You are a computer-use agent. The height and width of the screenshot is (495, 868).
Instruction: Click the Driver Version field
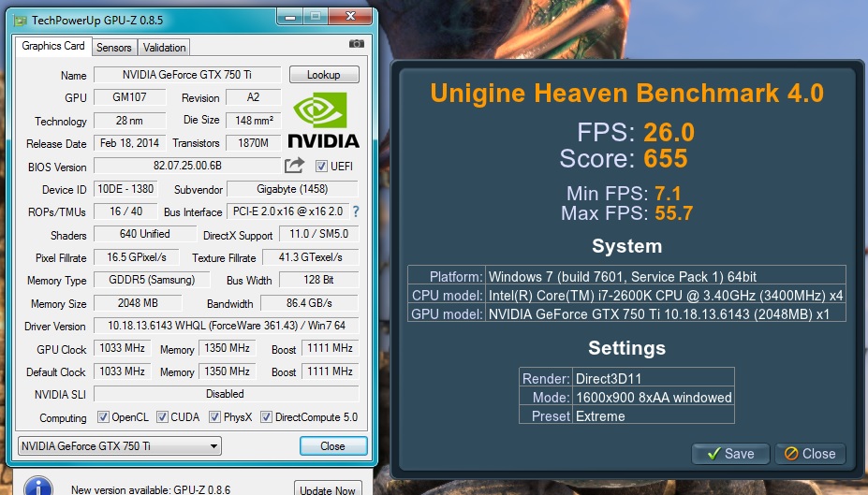click(226, 326)
